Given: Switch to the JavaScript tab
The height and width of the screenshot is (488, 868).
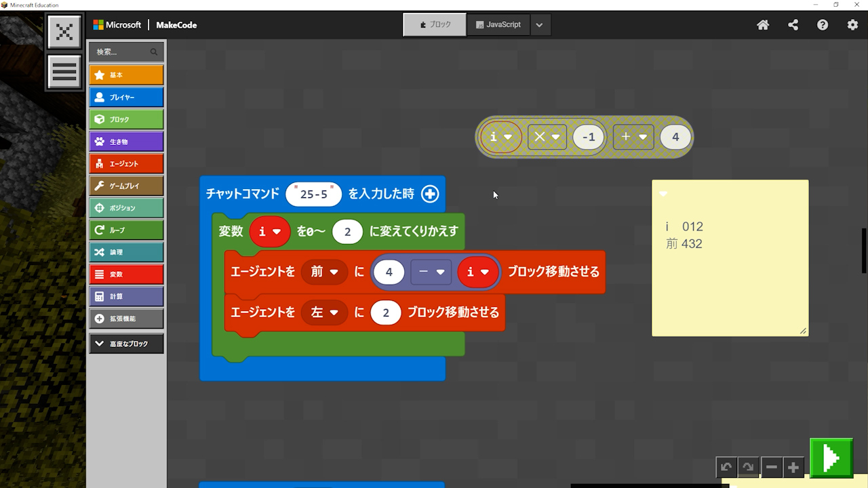Looking at the screenshot, I should click(498, 24).
